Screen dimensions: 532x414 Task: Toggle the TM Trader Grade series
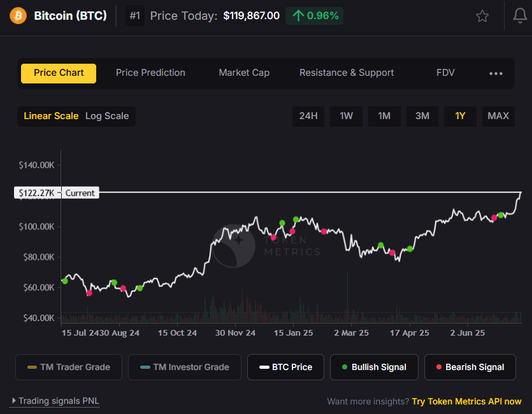coord(69,368)
